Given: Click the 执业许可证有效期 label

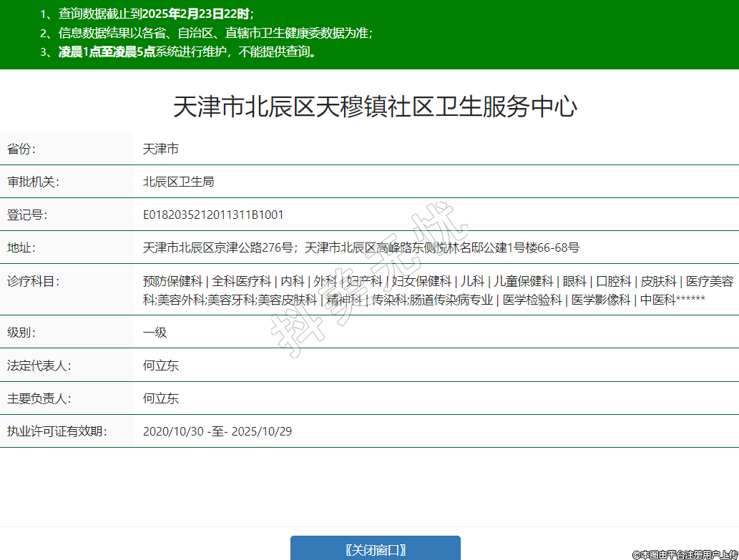Looking at the screenshot, I should pos(57,431).
